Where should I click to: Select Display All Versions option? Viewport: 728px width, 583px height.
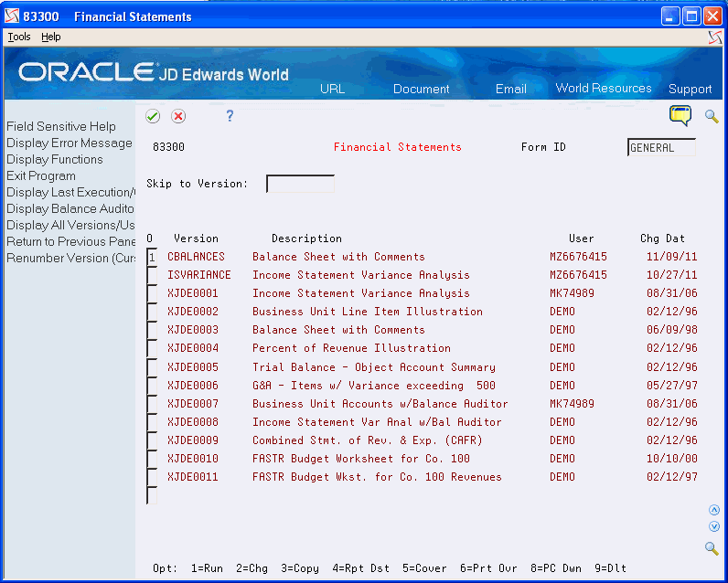70,225
